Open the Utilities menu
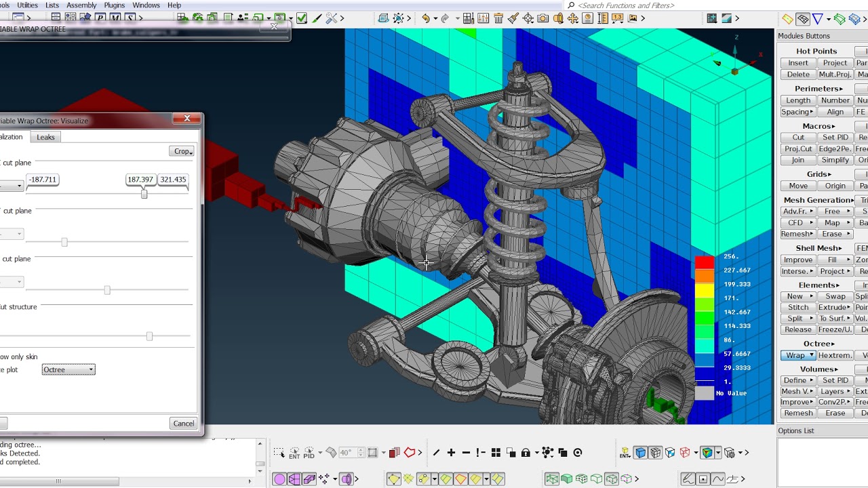The width and height of the screenshot is (868, 488). coord(27,5)
